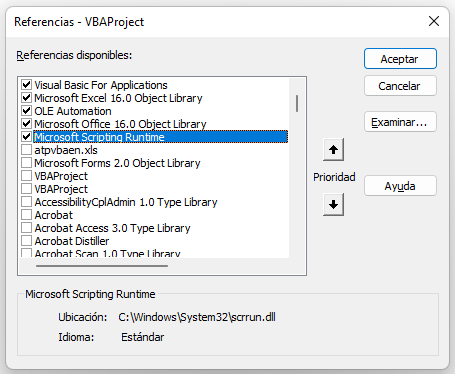Click the vertical scrollbar thumb of references list
This screenshot has width=455, height=374.
click(297, 103)
